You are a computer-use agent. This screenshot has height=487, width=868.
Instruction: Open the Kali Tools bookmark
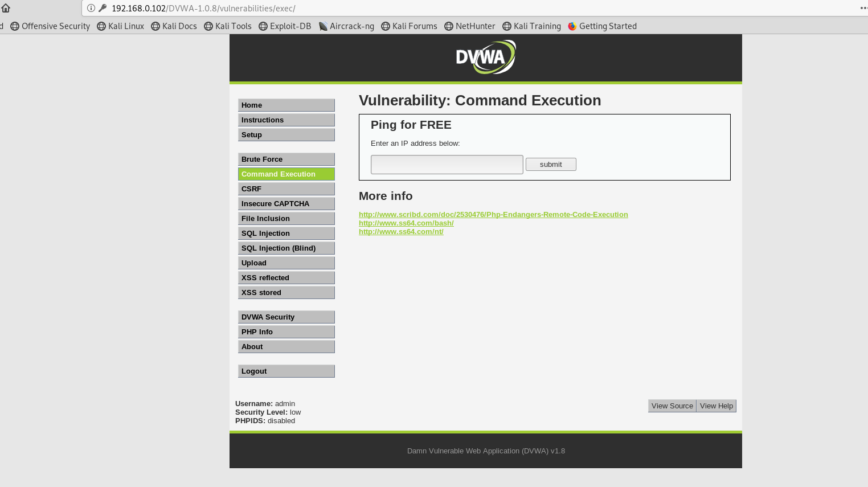point(228,26)
